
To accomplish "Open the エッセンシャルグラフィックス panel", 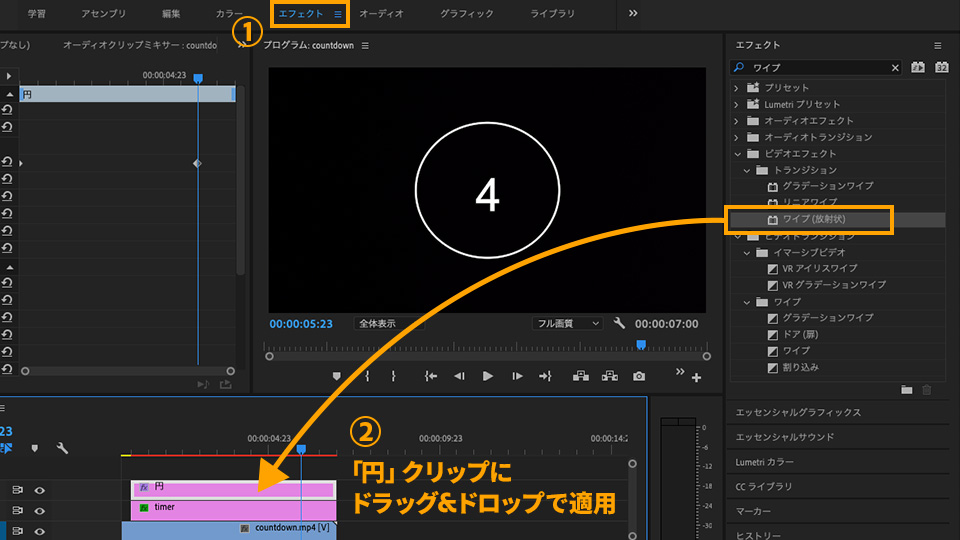I will tap(798, 413).
